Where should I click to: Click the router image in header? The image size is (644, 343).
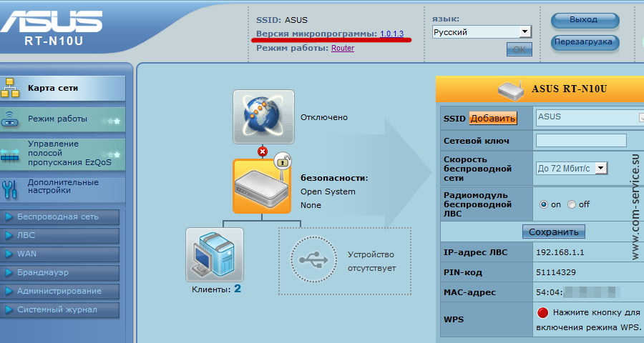[x=511, y=89]
